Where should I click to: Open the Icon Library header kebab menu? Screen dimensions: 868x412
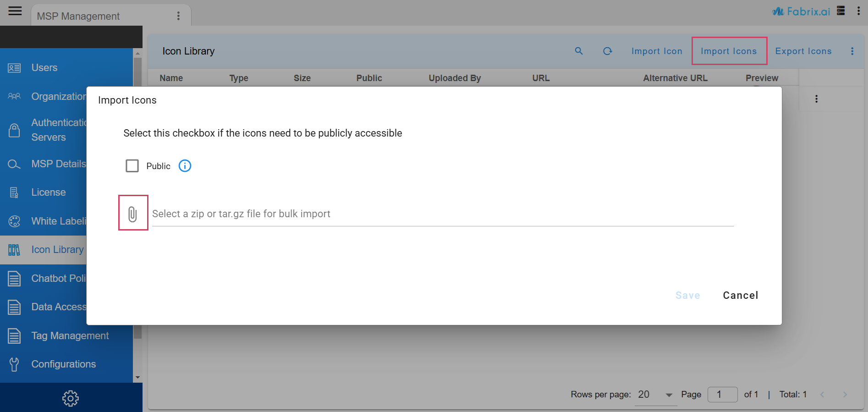click(852, 51)
